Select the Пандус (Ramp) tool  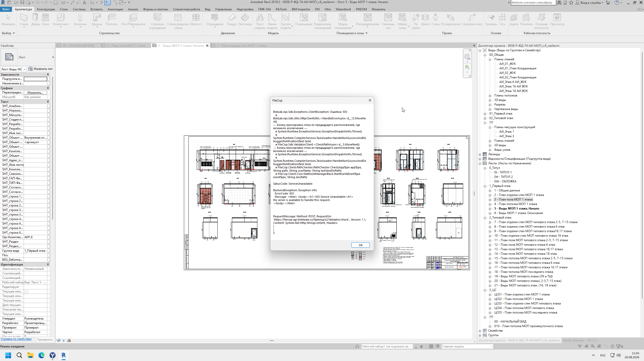pyautogui.click(x=232, y=20)
